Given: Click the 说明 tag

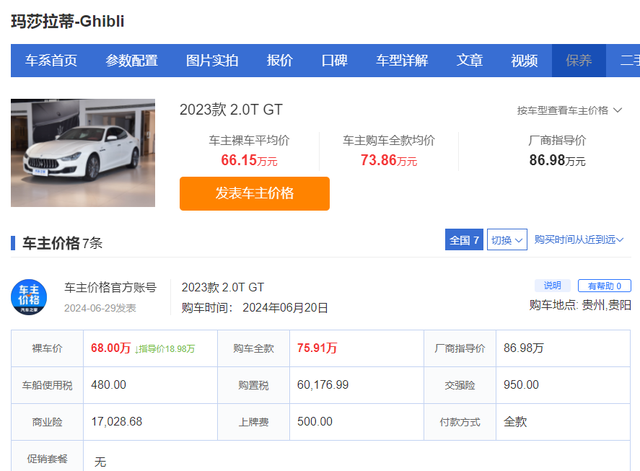Looking at the screenshot, I should (552, 285).
